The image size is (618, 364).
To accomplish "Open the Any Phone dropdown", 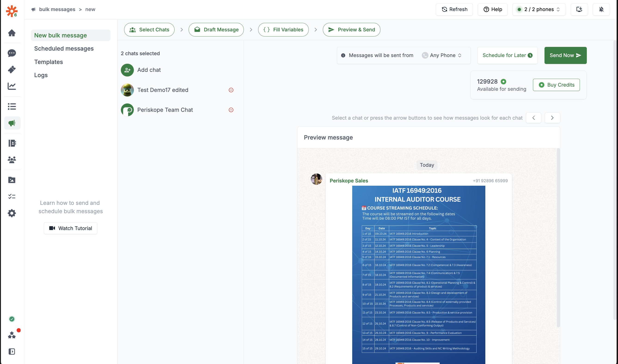I will (442, 55).
